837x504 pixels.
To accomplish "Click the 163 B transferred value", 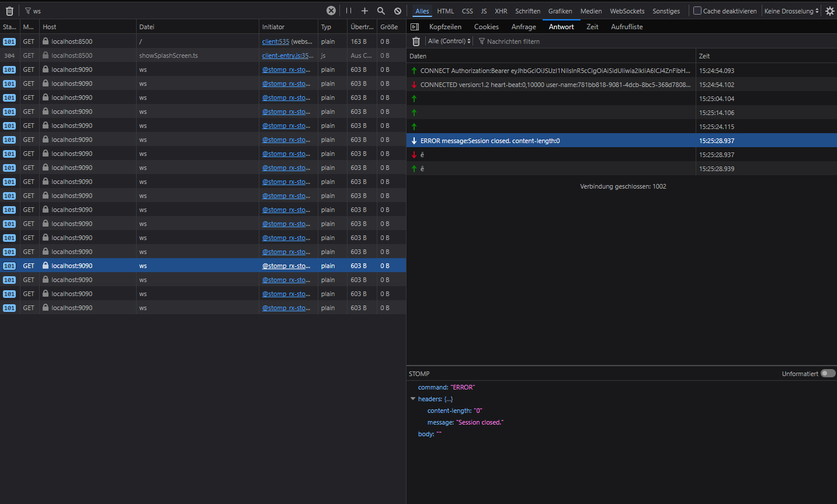I will click(x=359, y=41).
